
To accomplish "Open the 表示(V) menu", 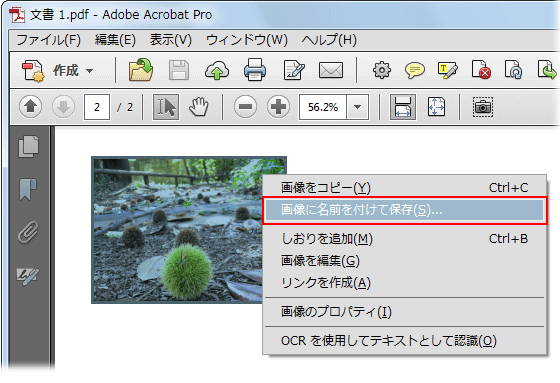I will 171,40.
